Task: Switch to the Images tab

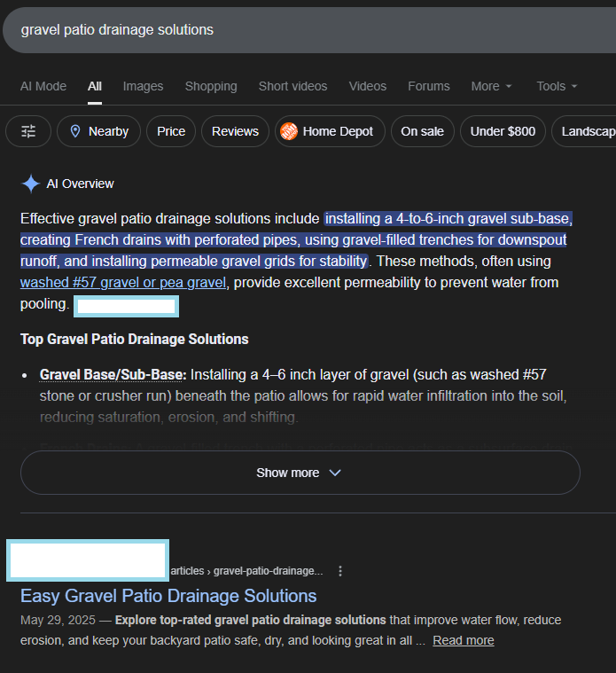Action: [143, 86]
